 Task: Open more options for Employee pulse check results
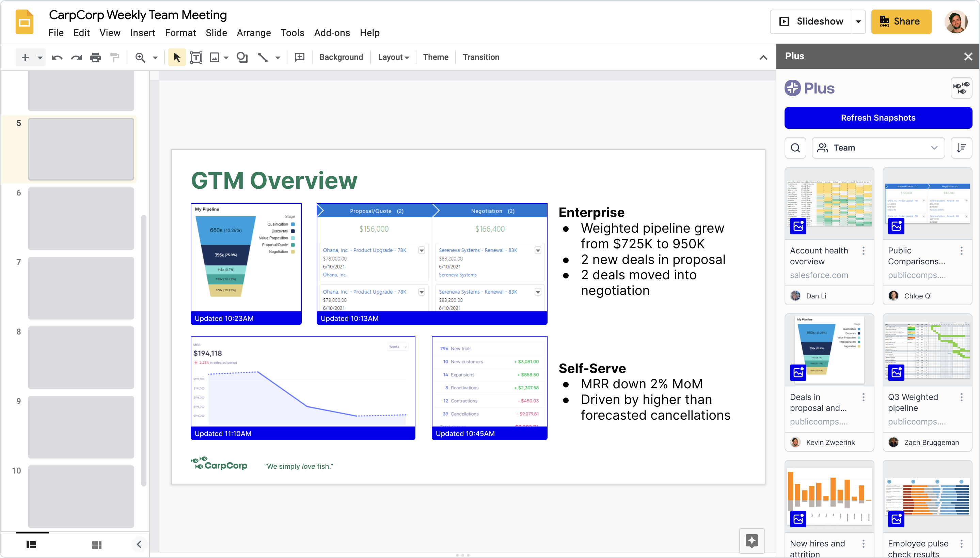[x=961, y=543]
